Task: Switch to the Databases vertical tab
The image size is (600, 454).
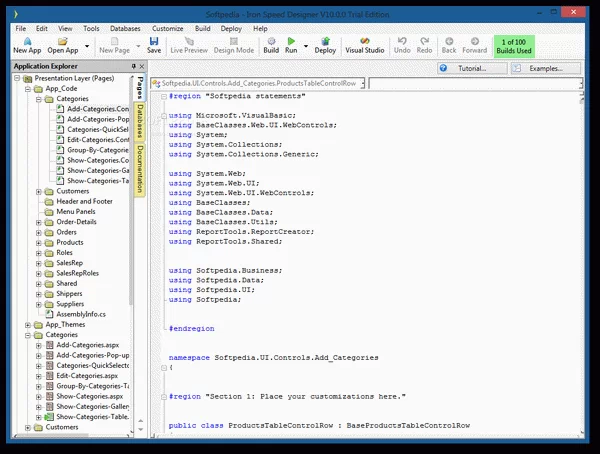Action: [141, 121]
